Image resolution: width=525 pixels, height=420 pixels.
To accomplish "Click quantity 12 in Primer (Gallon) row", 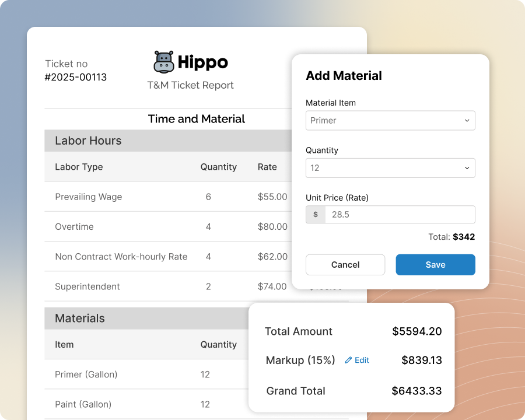I will click(x=205, y=374).
